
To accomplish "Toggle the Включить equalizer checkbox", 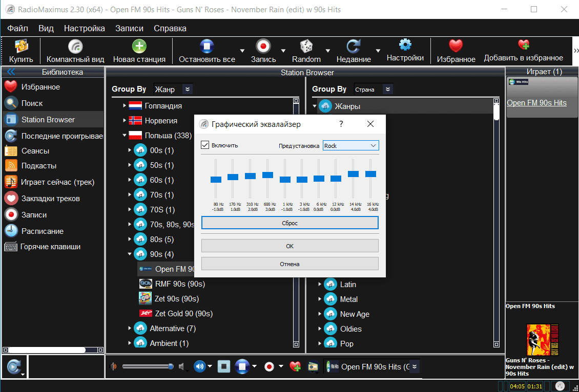I will (205, 145).
